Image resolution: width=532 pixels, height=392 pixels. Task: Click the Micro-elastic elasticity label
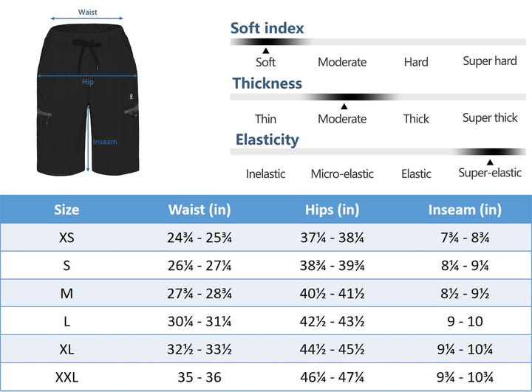point(342,174)
